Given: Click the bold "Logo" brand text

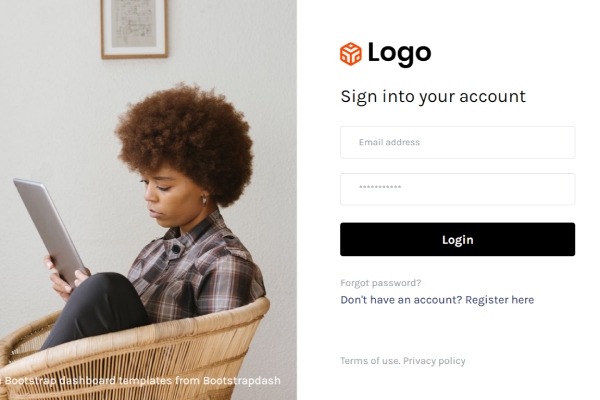Looking at the screenshot, I should point(399,54).
